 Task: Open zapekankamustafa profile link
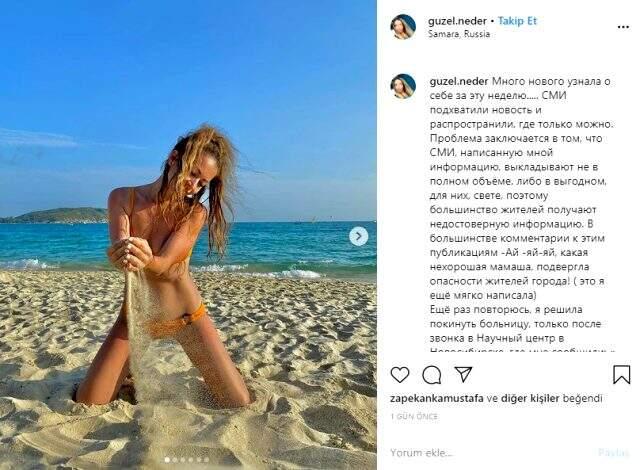pyautogui.click(x=437, y=398)
